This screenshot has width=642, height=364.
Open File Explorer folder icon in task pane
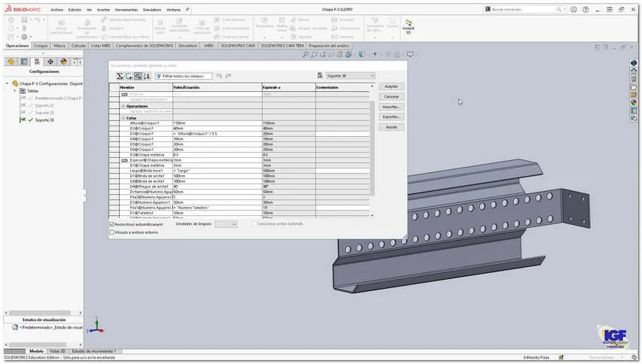click(634, 86)
